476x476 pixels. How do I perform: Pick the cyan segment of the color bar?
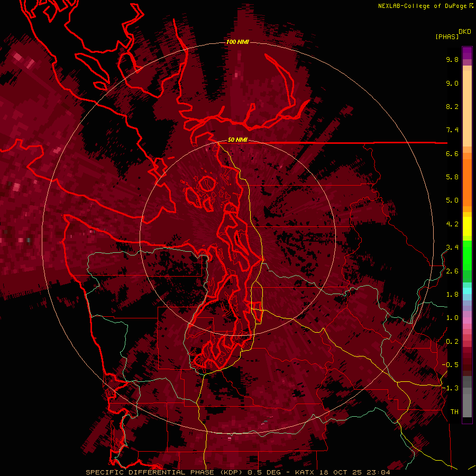point(467,291)
